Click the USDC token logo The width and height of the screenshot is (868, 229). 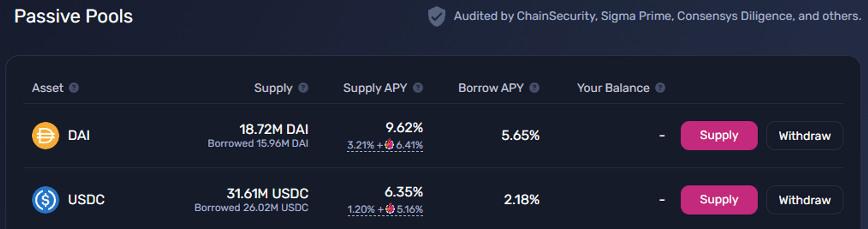pyautogui.click(x=46, y=200)
